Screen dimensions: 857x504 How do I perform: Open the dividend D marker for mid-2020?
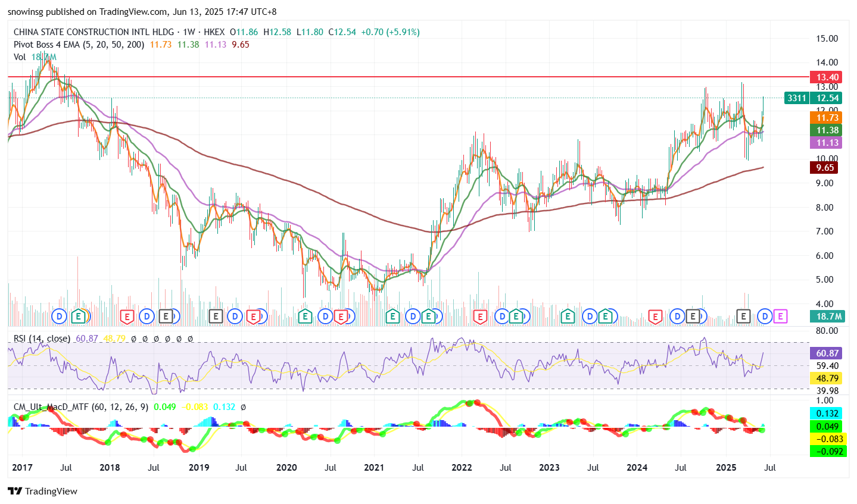tap(325, 316)
